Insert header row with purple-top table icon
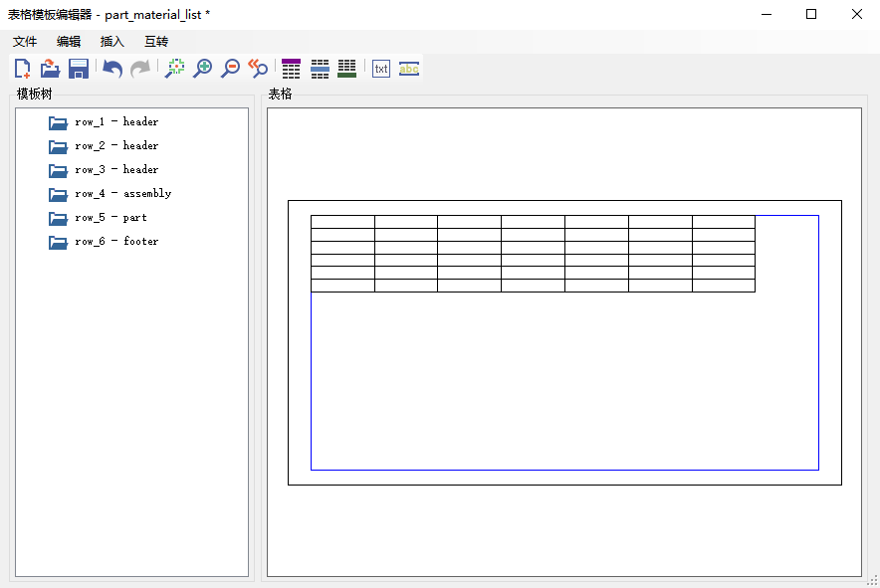Screen dimensions: 880x588 [x=291, y=69]
